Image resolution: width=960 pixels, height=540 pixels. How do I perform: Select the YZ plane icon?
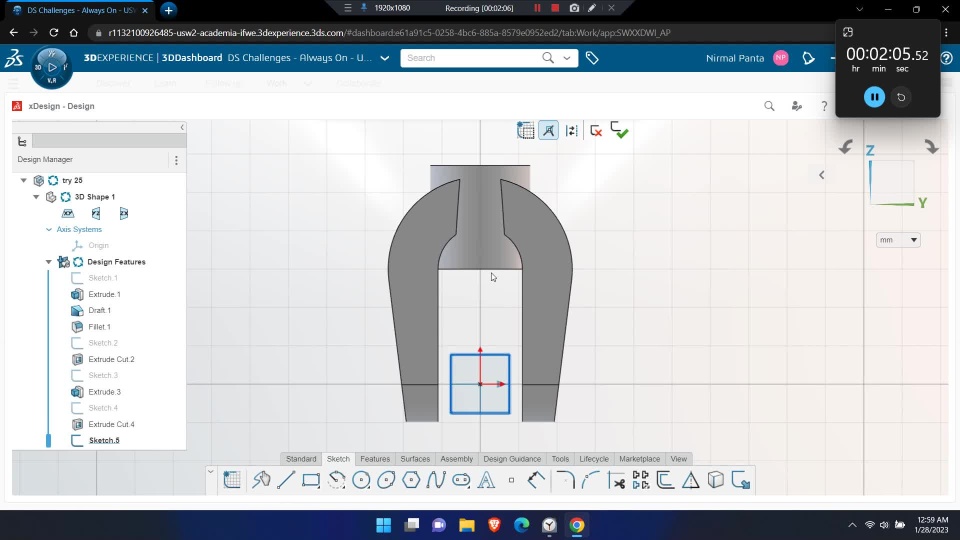click(96, 213)
